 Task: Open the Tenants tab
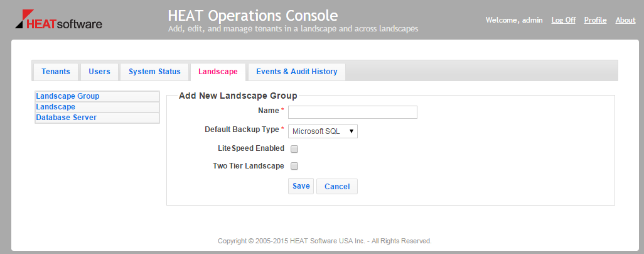point(56,72)
